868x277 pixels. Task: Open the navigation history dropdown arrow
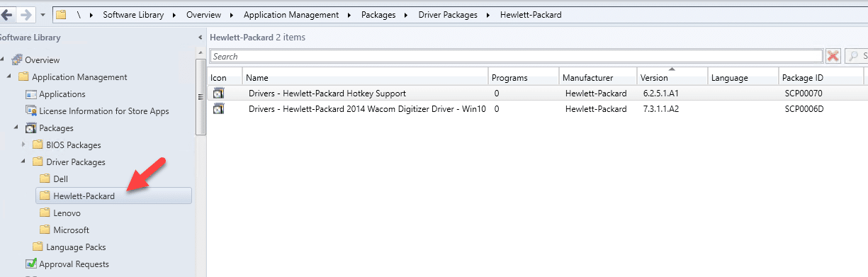tap(43, 15)
